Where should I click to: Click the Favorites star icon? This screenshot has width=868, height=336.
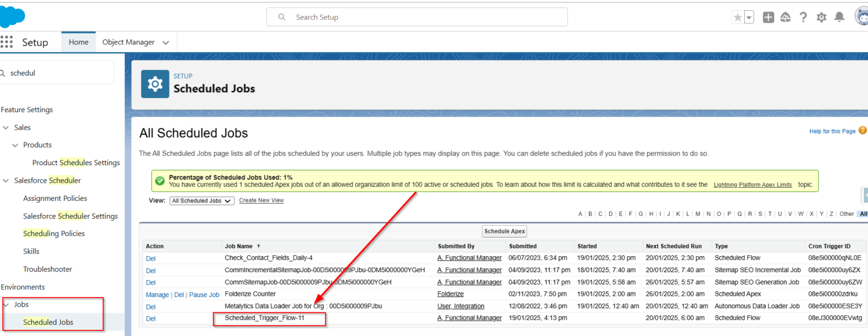tap(737, 18)
